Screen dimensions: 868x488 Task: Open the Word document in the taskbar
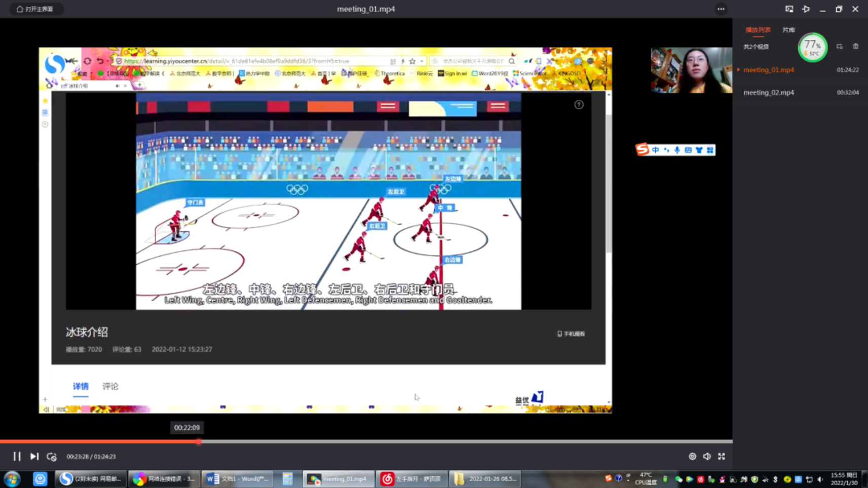click(x=237, y=478)
